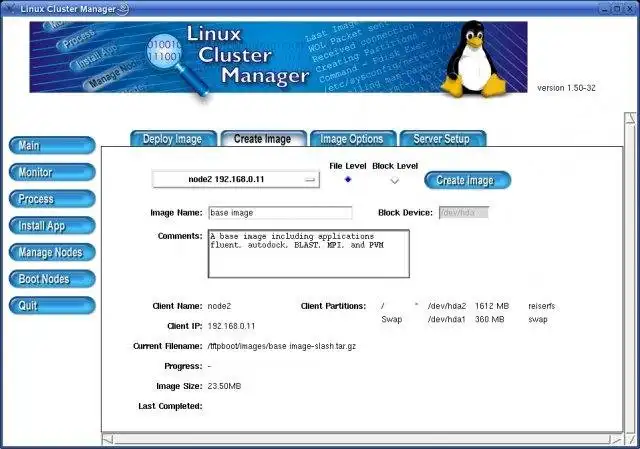Image resolution: width=640 pixels, height=449 pixels.
Task: Click the Linux Cluster Manager banner title
Action: 248,55
